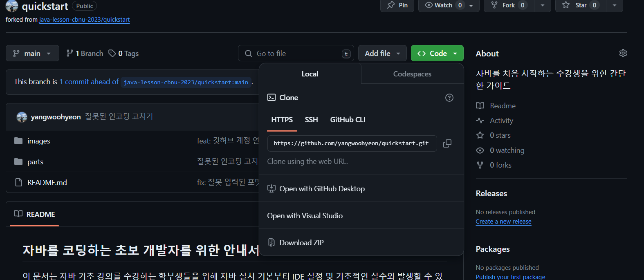This screenshot has height=280, width=644.
Task: Click the star icon next to 0 stars
Action: (x=480, y=135)
